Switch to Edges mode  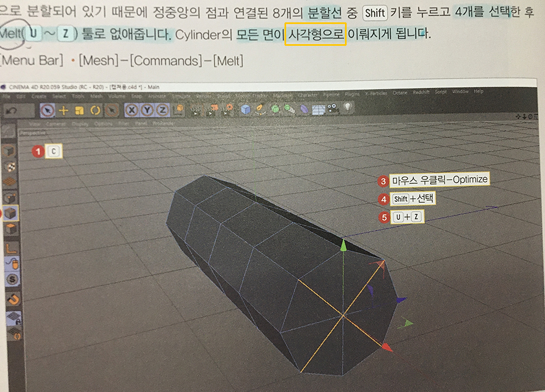coord(10,213)
